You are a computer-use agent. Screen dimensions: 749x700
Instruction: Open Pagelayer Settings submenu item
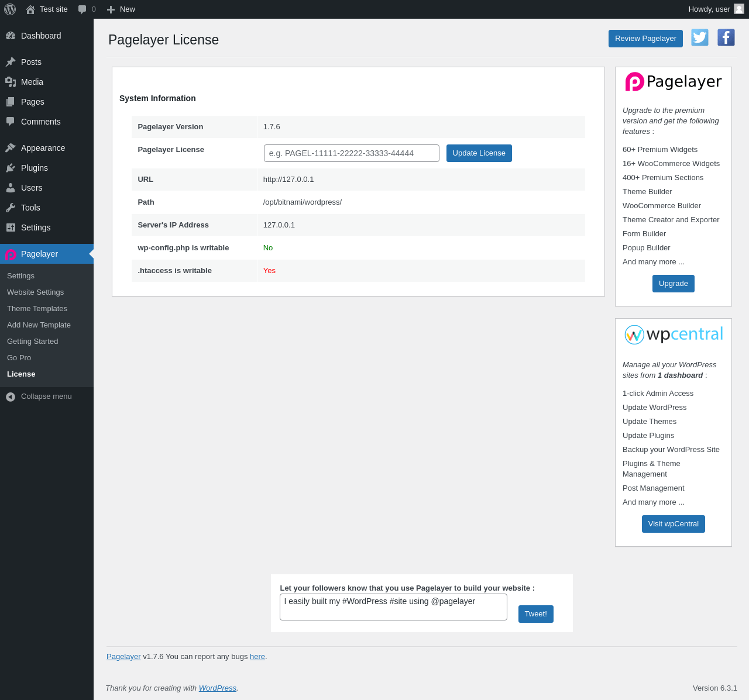[x=20, y=276]
